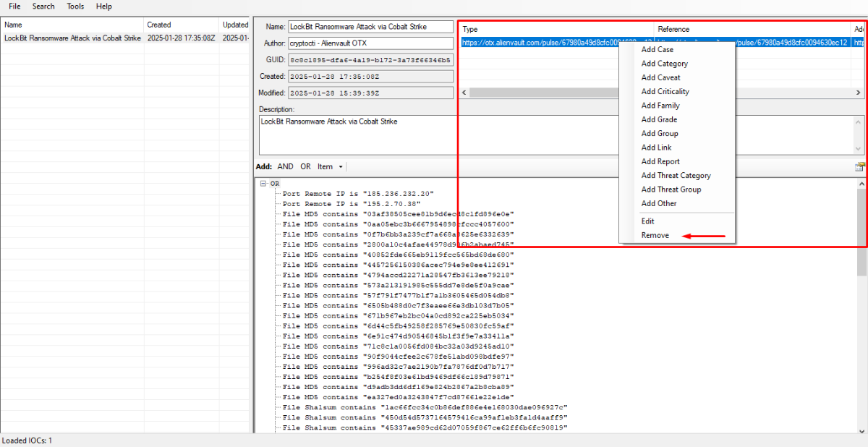Click left arrow of links table horizontal scrollbar

coord(465,93)
